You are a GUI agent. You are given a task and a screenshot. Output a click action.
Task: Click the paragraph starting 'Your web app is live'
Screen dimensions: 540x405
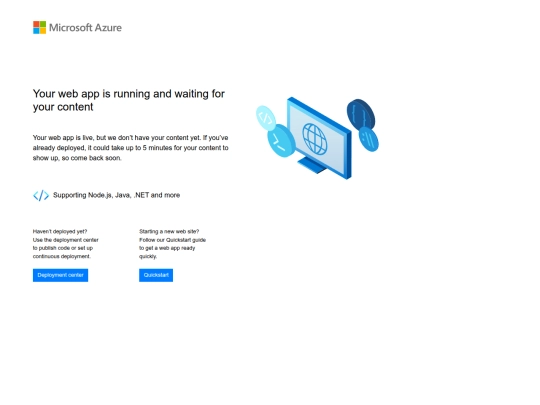tap(131, 148)
